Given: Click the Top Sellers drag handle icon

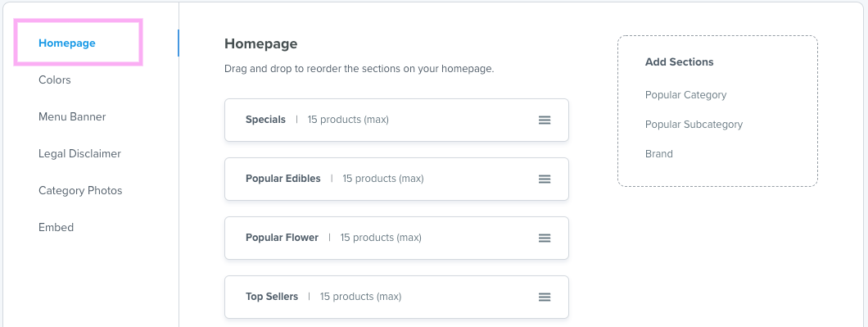Looking at the screenshot, I should coord(545,297).
